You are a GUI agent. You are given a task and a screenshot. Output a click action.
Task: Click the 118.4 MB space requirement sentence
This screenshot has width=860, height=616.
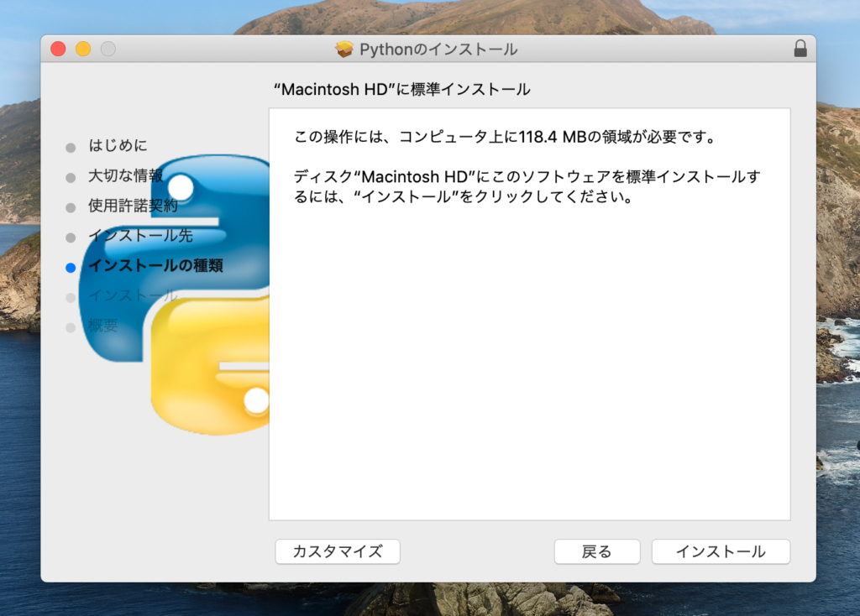(505, 137)
